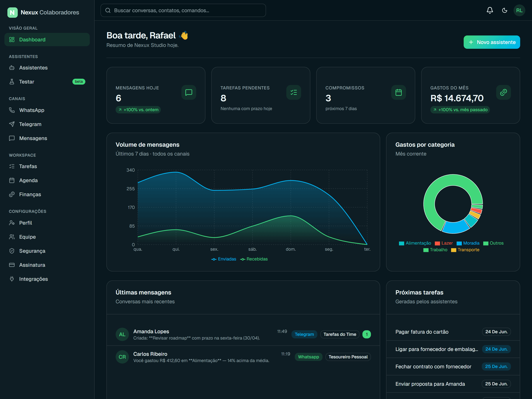532x399 pixels.
Task: Click the Nexux logo icon
Action: tap(12, 12)
